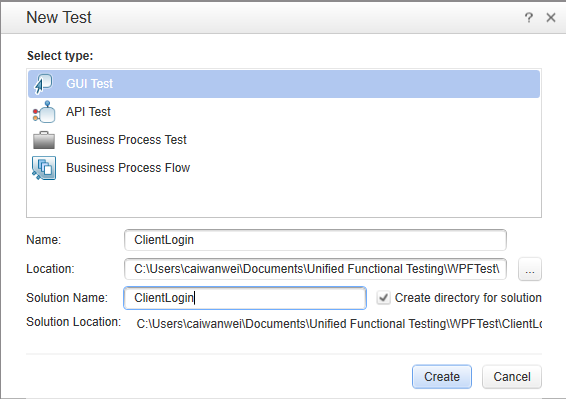This screenshot has height=399, width=566.
Task: Close the New Test dialog
Action: 551,17
